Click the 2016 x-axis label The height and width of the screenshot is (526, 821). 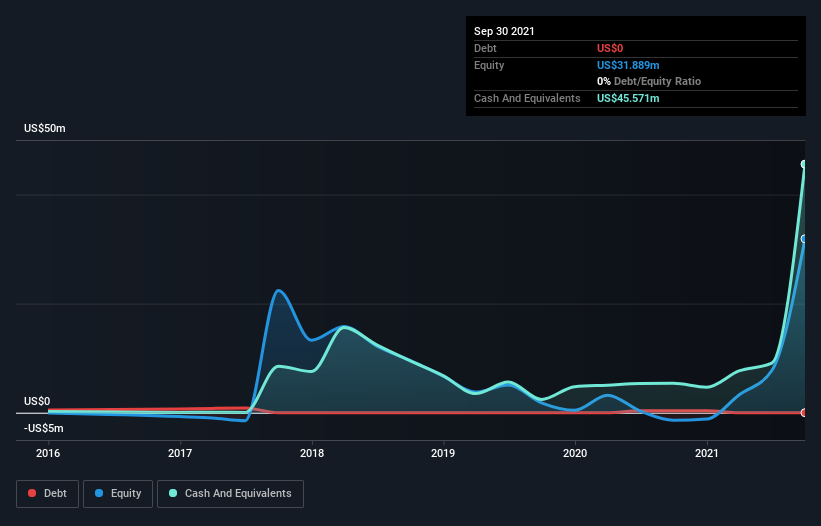click(48, 453)
